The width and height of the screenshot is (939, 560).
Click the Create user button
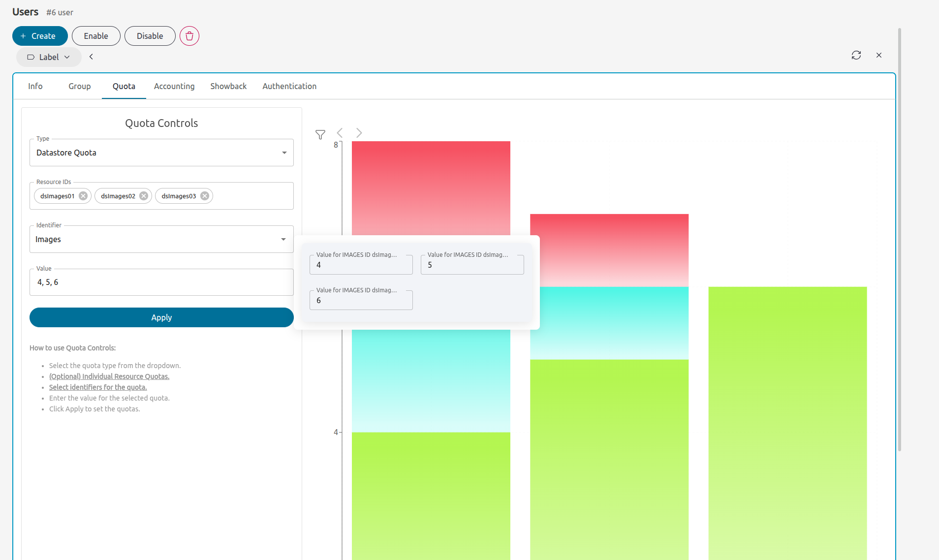coord(40,36)
